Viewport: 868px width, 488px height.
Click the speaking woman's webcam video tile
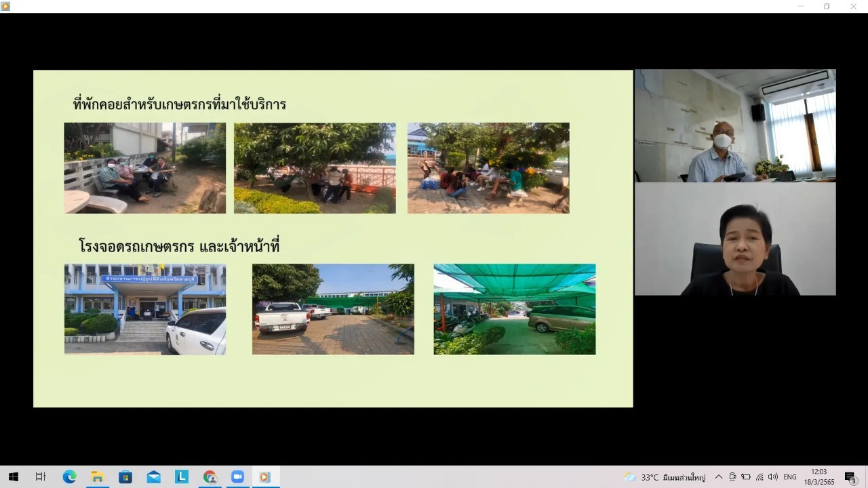coord(735,239)
